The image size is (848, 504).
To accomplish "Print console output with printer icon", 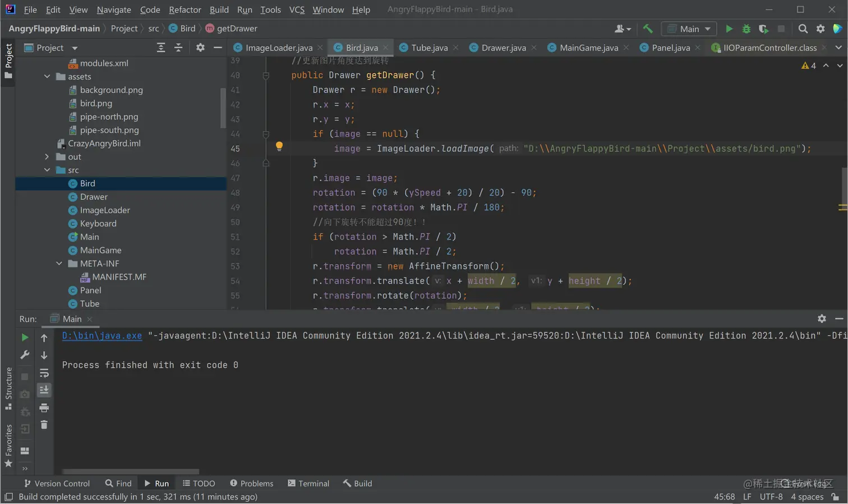I will (x=44, y=408).
